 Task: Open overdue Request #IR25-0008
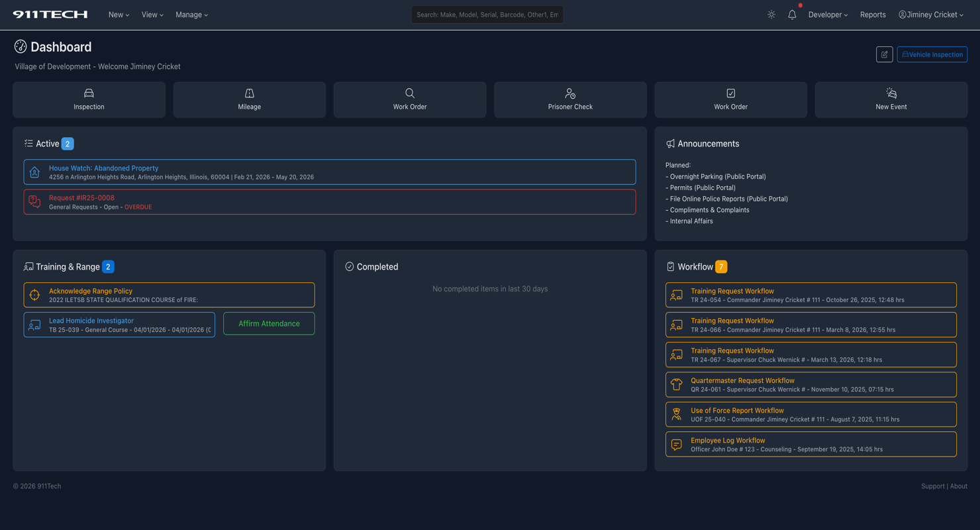click(x=81, y=198)
